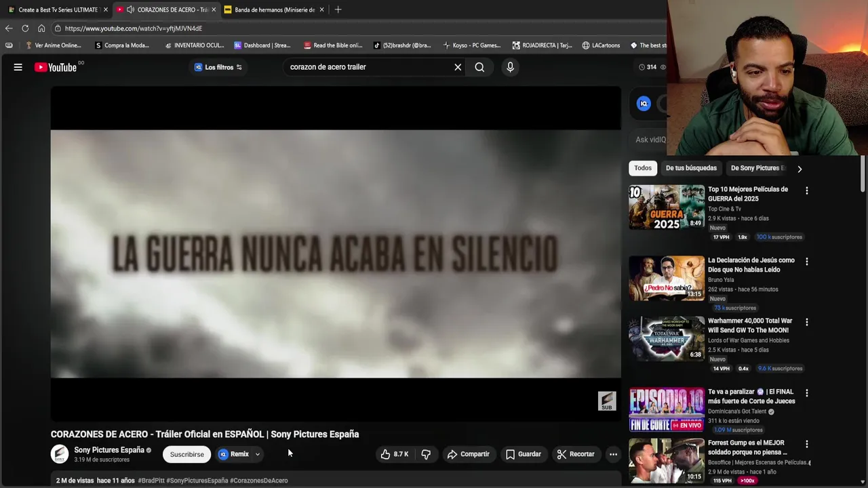The image size is (868, 488).
Task: Click the #CorazonesDeAcero hashtag
Action: click(x=259, y=481)
